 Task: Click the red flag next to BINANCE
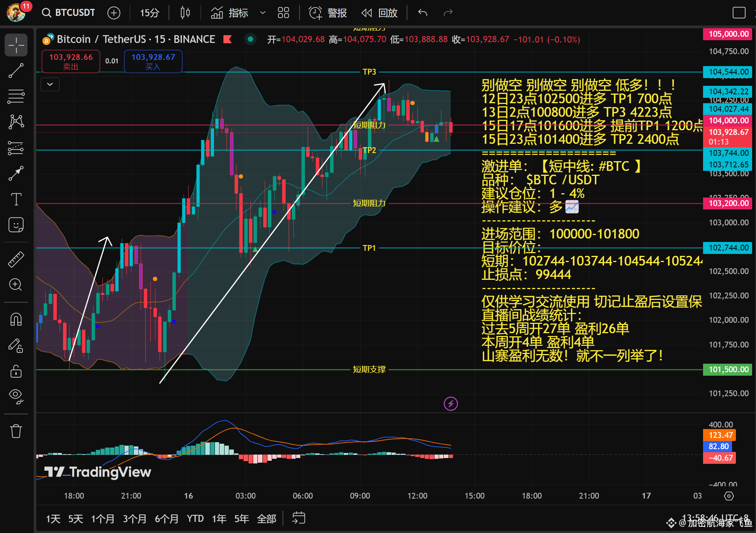click(228, 39)
